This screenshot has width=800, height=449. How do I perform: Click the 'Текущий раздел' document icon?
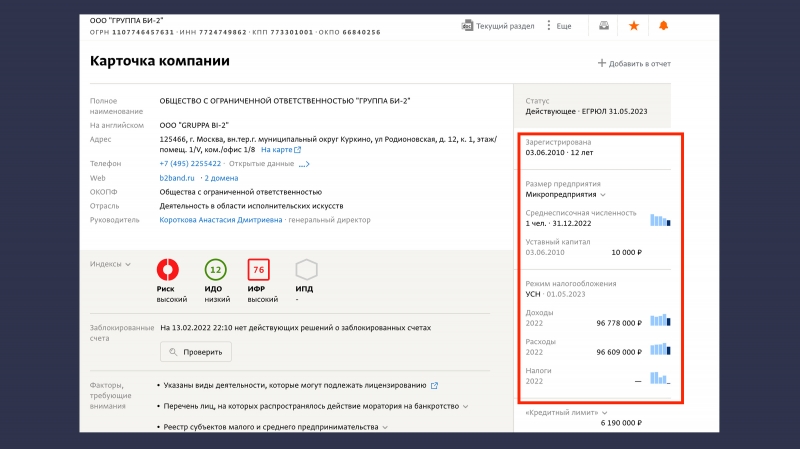tap(467, 26)
